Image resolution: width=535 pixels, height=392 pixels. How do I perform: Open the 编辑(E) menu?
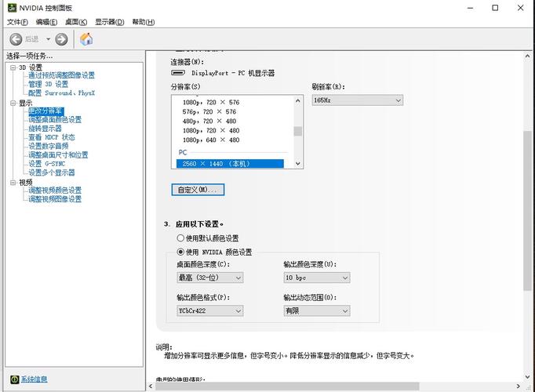coord(46,22)
